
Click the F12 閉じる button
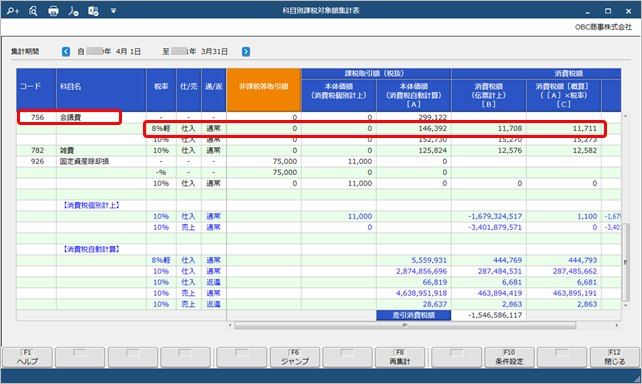click(x=615, y=357)
